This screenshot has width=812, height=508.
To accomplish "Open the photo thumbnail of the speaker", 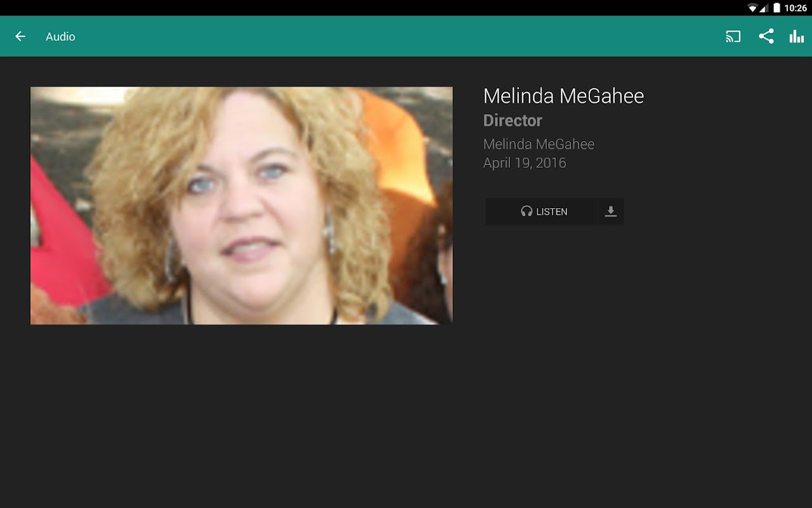I will click(242, 206).
